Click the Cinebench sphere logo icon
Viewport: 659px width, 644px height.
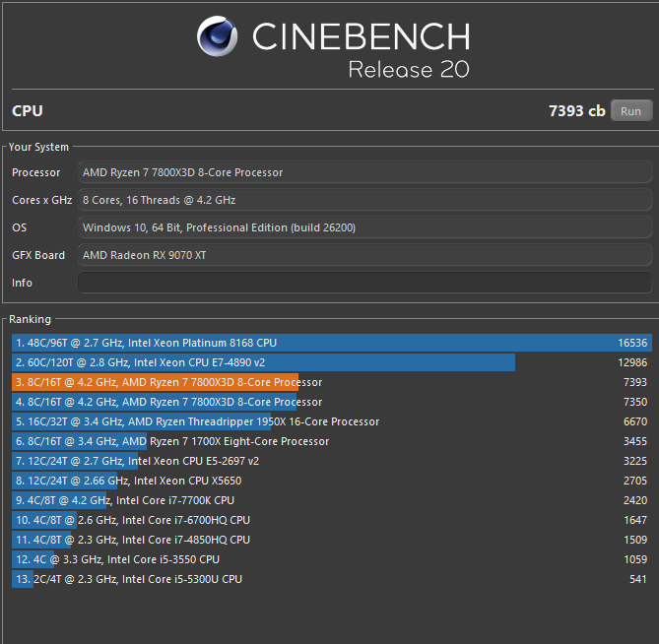(x=218, y=38)
